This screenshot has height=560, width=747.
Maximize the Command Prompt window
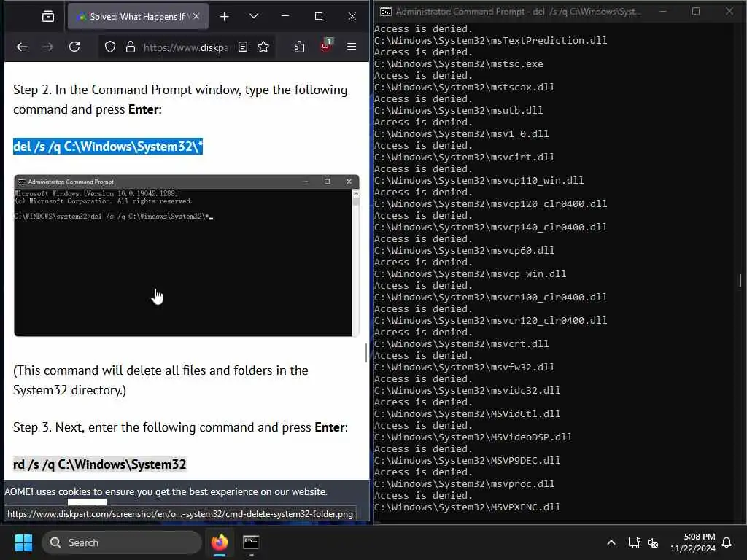click(696, 12)
